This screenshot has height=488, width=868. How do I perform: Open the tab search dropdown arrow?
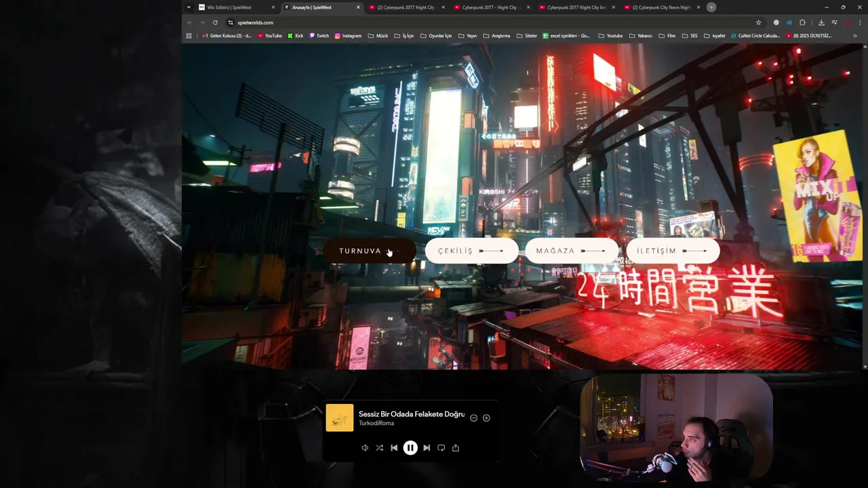pyautogui.click(x=189, y=7)
